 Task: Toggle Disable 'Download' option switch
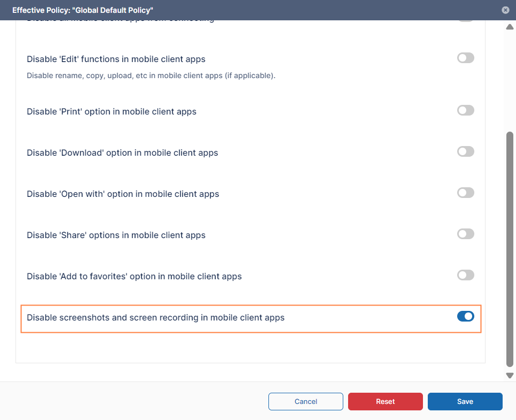[465, 152]
